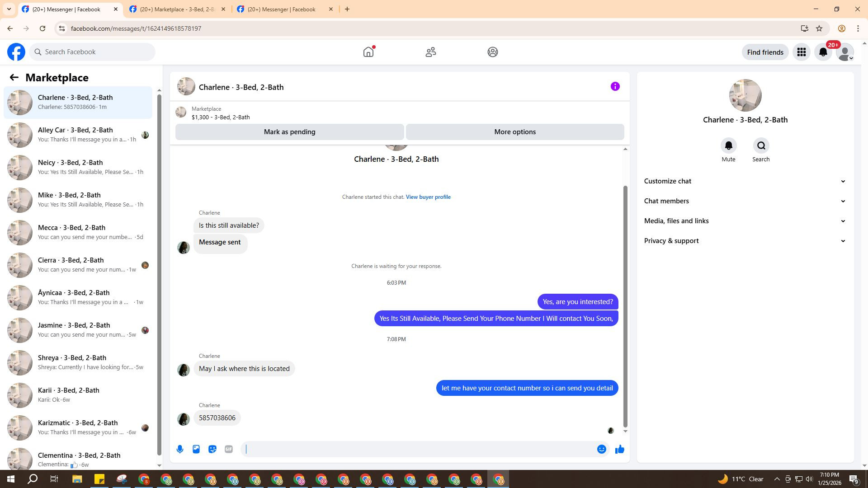The image size is (868, 488).
Task: Send a thumbs-up like
Action: click(x=620, y=449)
